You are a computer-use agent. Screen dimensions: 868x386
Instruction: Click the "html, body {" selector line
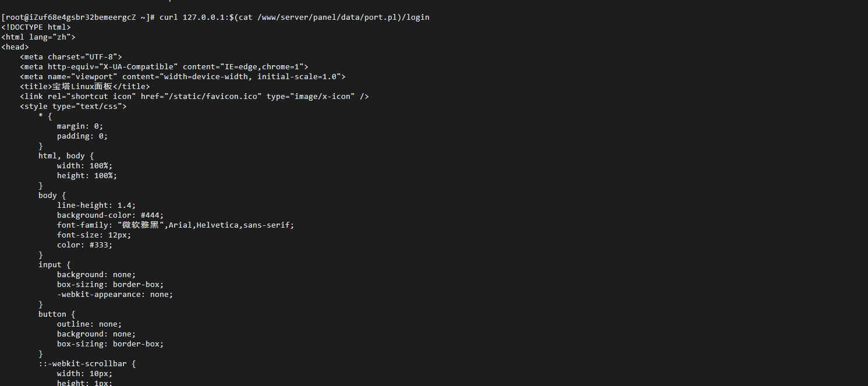[66, 156]
